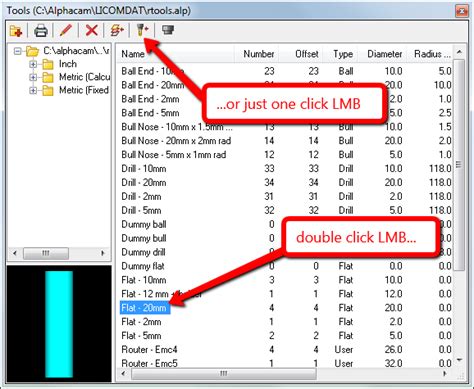Expand the Metric (Calcu folder node

tap(33, 77)
